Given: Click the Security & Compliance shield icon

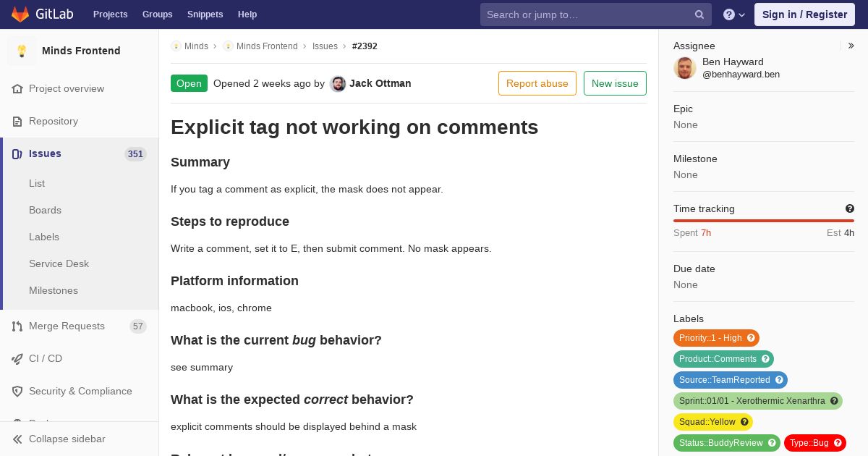Looking at the screenshot, I should point(17,391).
